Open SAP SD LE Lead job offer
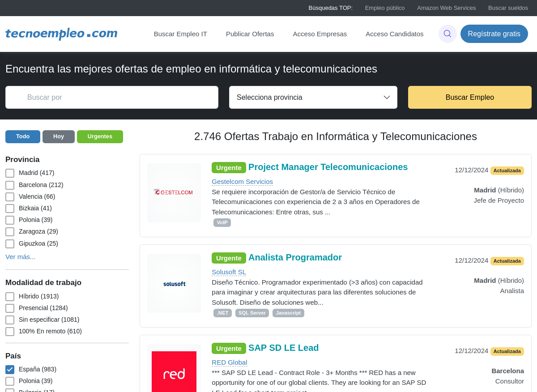The height and width of the screenshot is (392, 537). (284, 348)
